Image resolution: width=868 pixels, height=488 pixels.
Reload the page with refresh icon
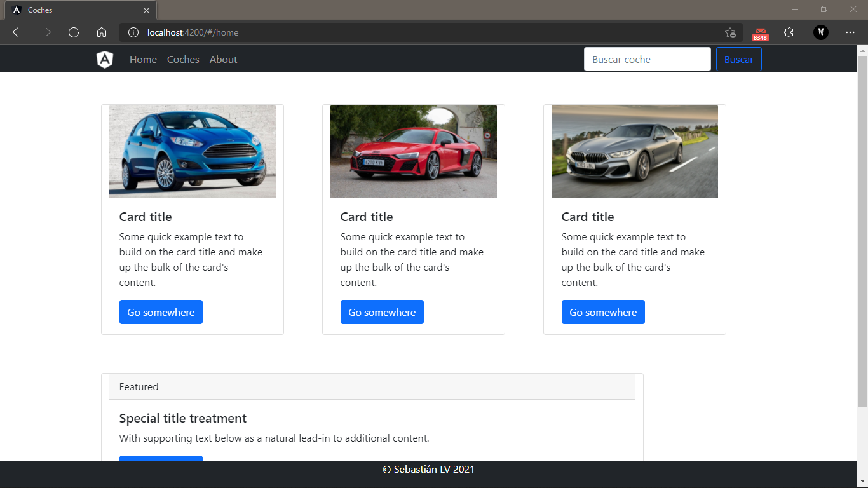[74, 32]
